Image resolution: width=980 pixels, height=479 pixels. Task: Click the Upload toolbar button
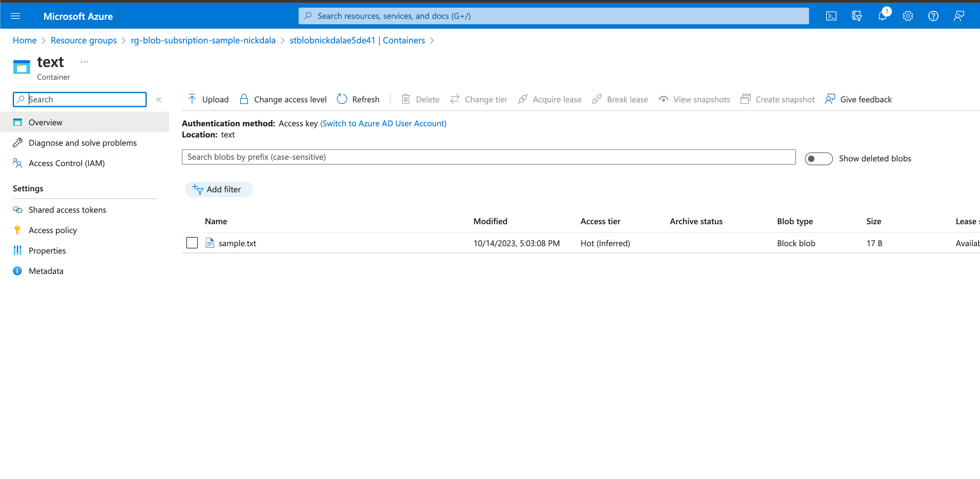208,99
